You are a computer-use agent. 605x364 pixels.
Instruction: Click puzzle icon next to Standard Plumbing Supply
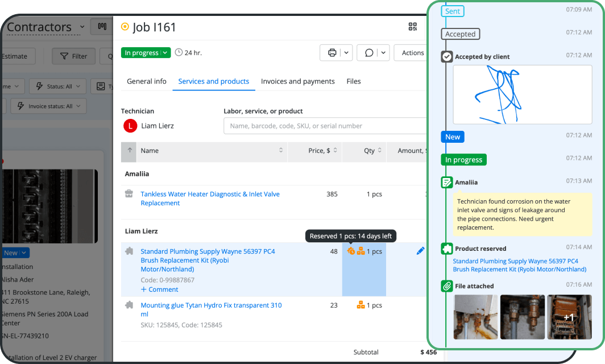129,251
